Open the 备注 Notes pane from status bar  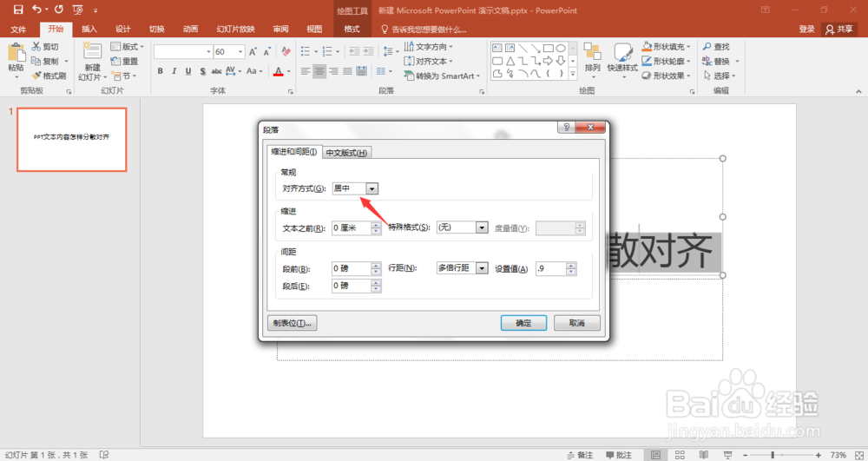580,455
